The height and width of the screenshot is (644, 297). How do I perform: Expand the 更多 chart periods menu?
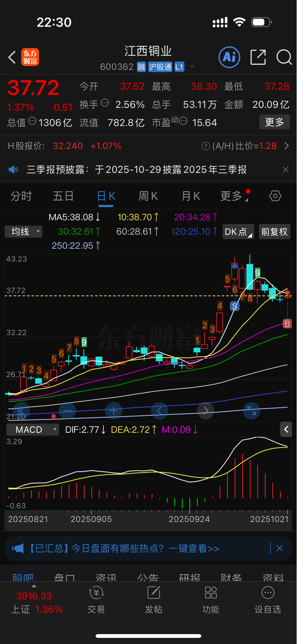234,196
